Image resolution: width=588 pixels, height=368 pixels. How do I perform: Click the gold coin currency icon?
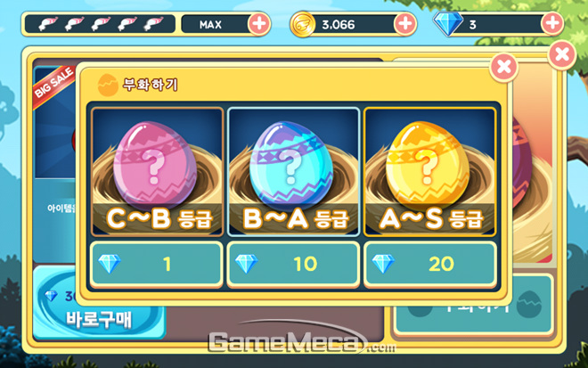(302, 24)
